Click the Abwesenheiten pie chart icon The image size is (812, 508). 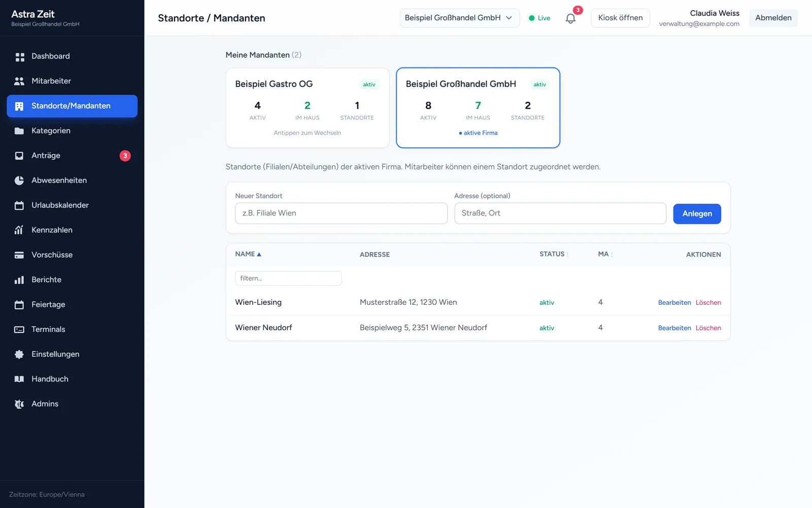click(19, 181)
